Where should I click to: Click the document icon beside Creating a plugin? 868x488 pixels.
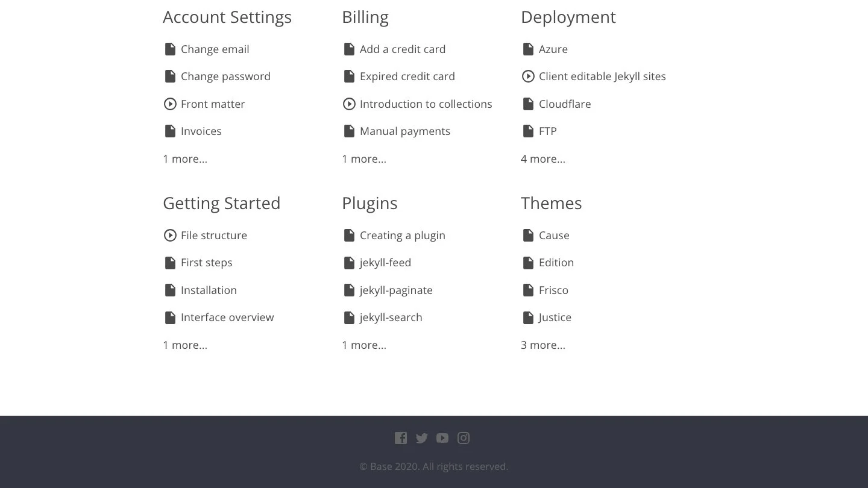point(349,236)
